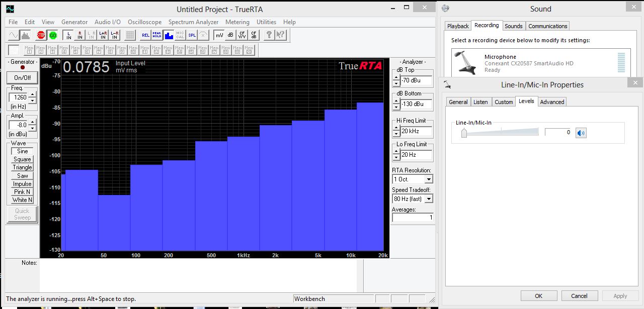Viewport: 644px width, 309px height.
Task: Select the White N noise waveform
Action: click(22, 200)
